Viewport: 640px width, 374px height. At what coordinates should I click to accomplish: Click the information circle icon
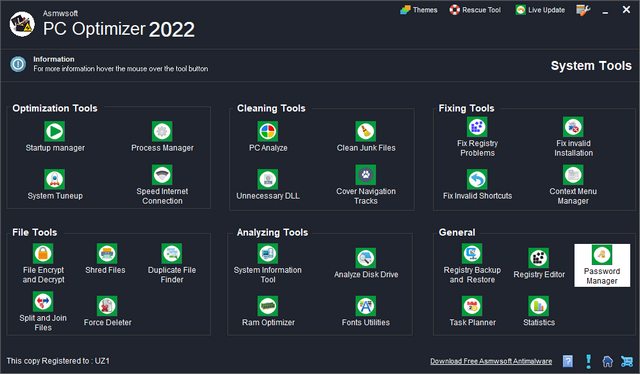(x=18, y=64)
